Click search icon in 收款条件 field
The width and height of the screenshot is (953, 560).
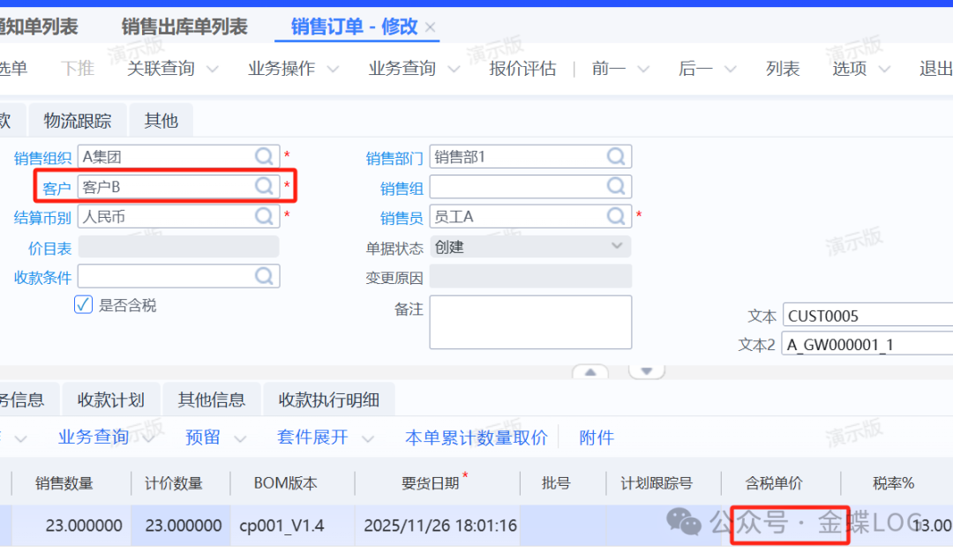tap(264, 276)
